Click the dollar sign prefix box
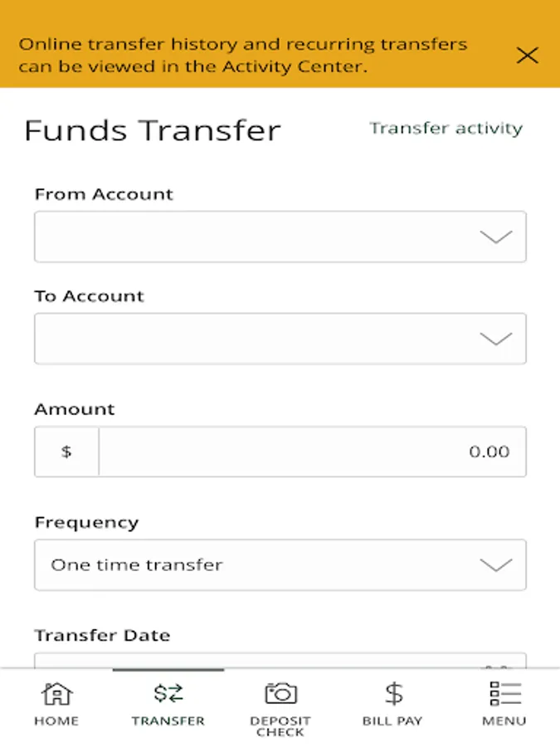The width and height of the screenshot is (560, 747). point(66,452)
